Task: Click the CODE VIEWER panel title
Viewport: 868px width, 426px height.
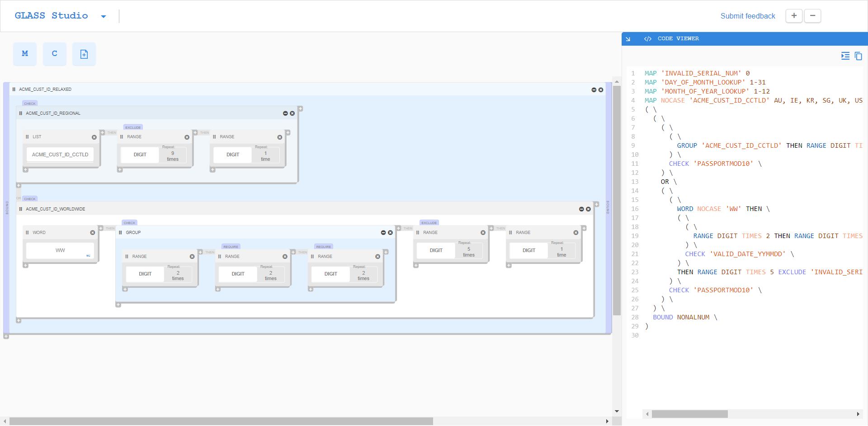Action: [678, 39]
